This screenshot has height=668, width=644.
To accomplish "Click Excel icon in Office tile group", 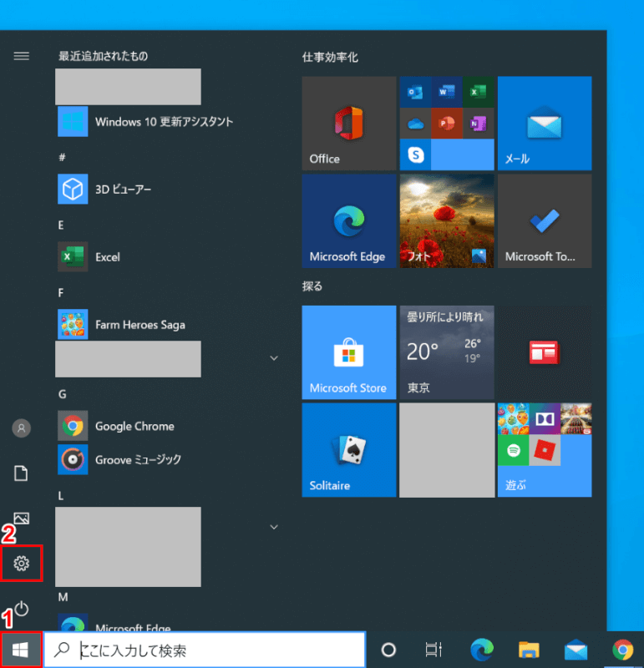I will tap(479, 92).
